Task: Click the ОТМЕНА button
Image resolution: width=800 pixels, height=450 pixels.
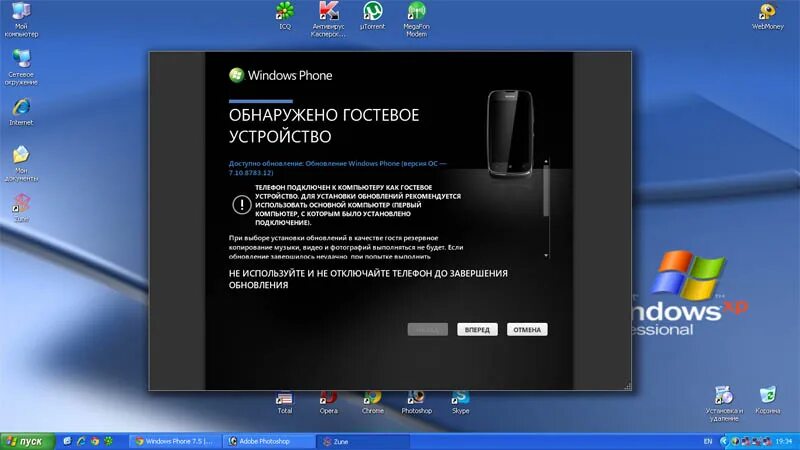Action: click(527, 330)
